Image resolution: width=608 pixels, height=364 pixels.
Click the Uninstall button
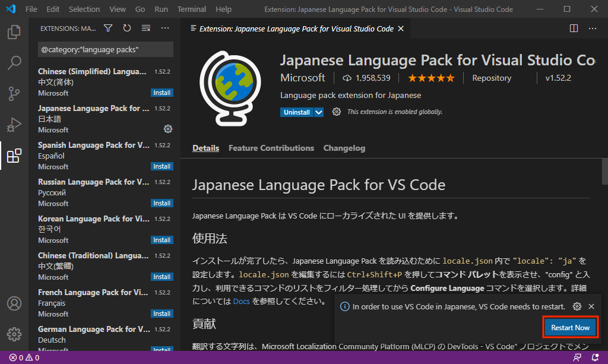(x=297, y=112)
